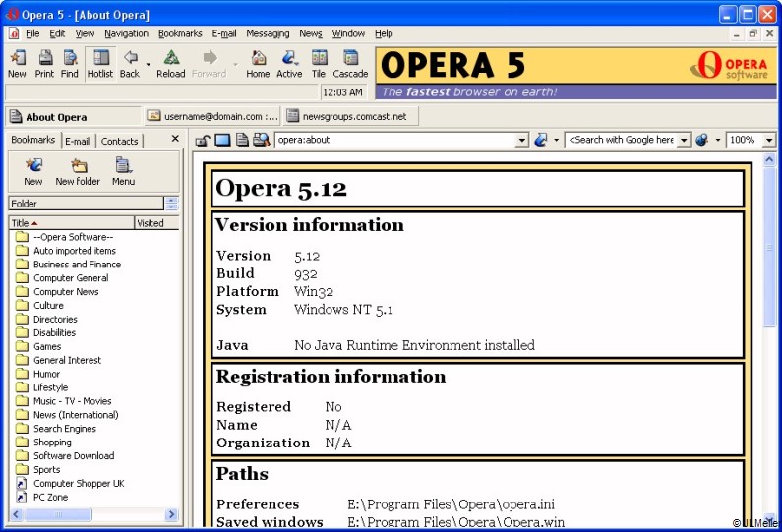782x532 pixels.
Task: Switch to username@domain.com mail window tab
Action: tap(212, 116)
